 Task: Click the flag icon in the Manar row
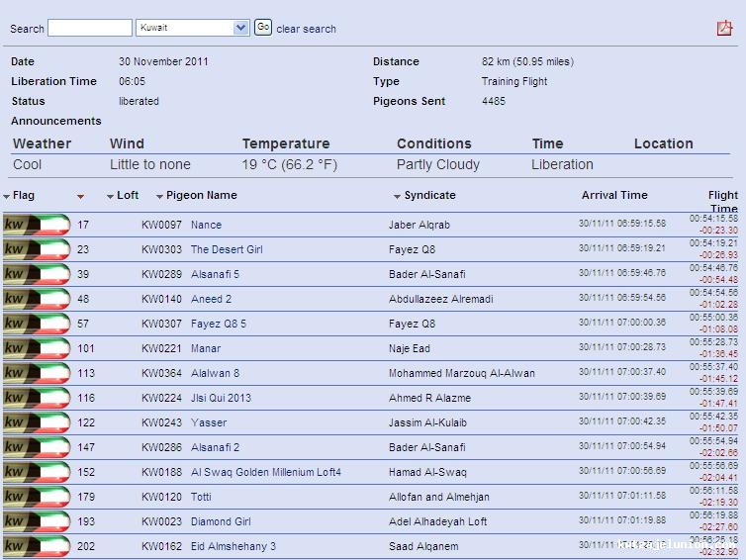click(x=37, y=348)
